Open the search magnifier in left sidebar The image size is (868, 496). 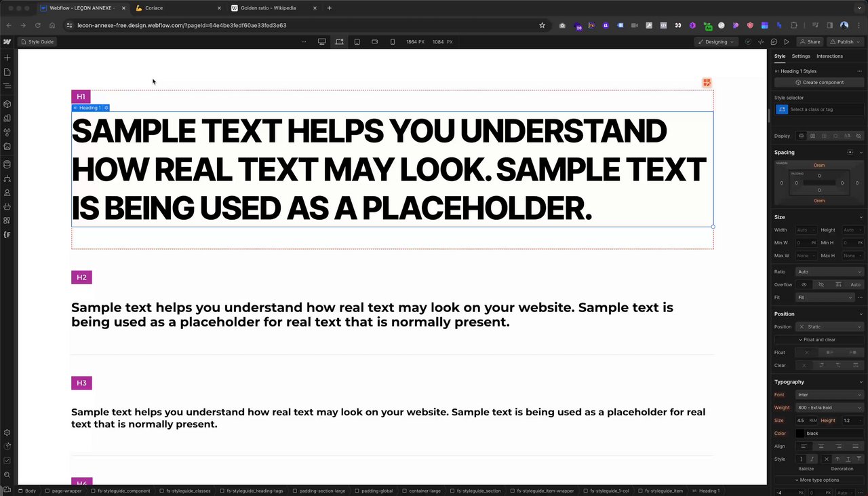7,475
